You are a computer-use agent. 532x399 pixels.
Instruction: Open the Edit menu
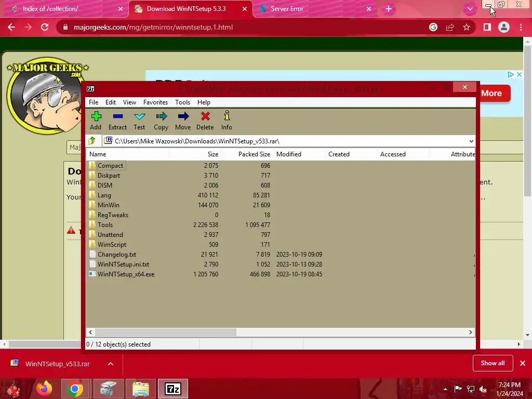pyautogui.click(x=111, y=102)
